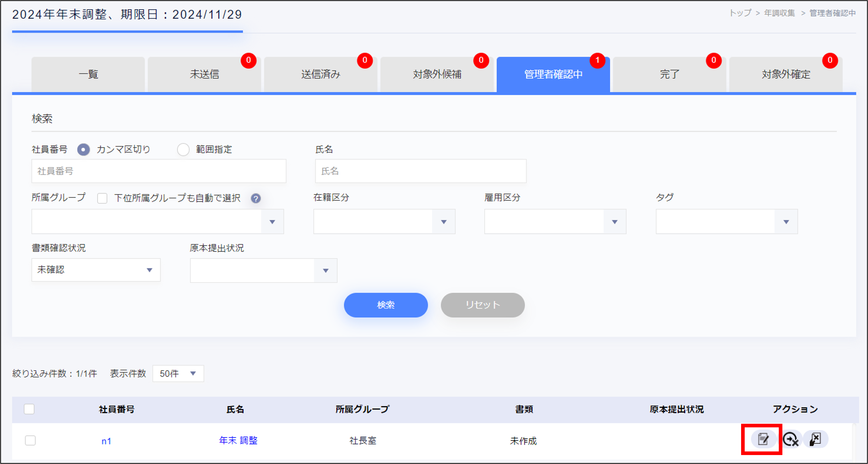This screenshot has width=868, height=464.
Task: Toggle select-all checkbox in table header
Action: (x=29, y=409)
